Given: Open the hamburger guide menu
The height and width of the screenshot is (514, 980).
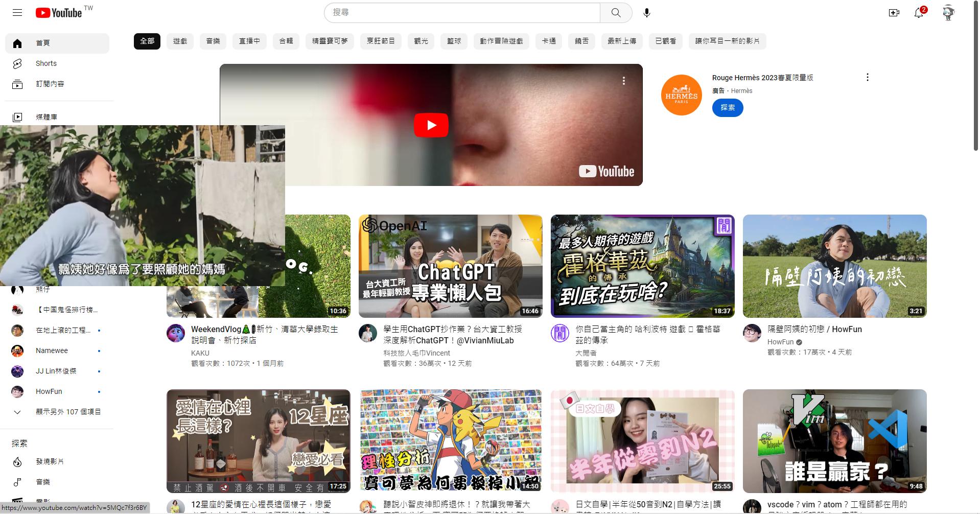Looking at the screenshot, I should (17, 13).
